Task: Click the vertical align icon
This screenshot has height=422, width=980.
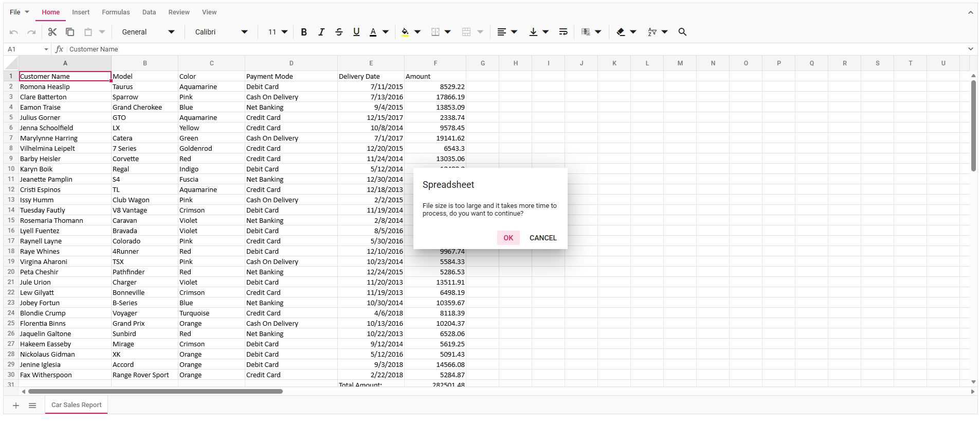Action: click(x=533, y=32)
